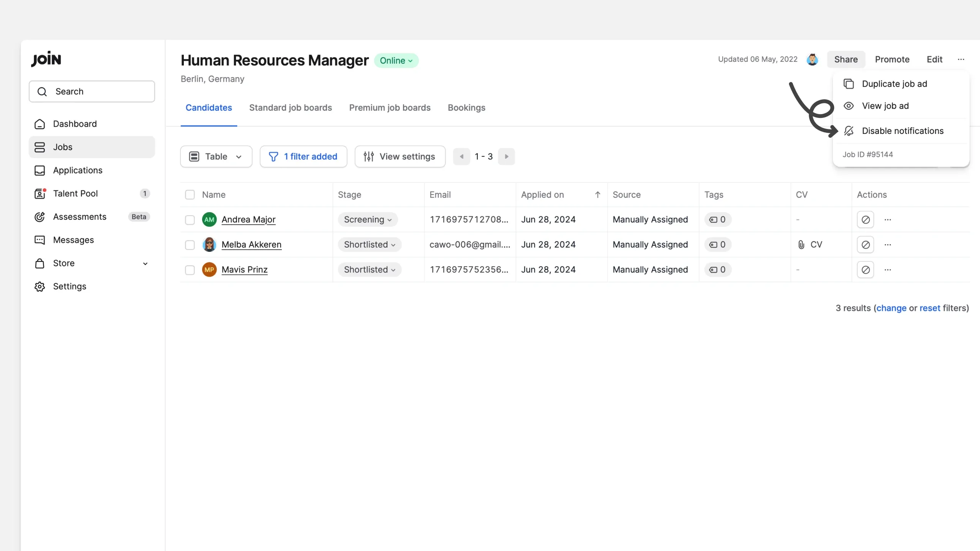Click the Promote button
This screenshot has width=980, height=551.
point(892,60)
